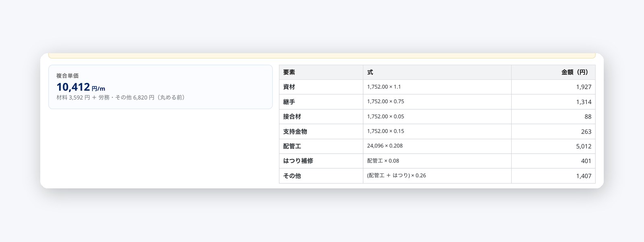Screen dimensions: 644x242
Task: Click the formula 配管工 × 0.08
Action: point(383,161)
